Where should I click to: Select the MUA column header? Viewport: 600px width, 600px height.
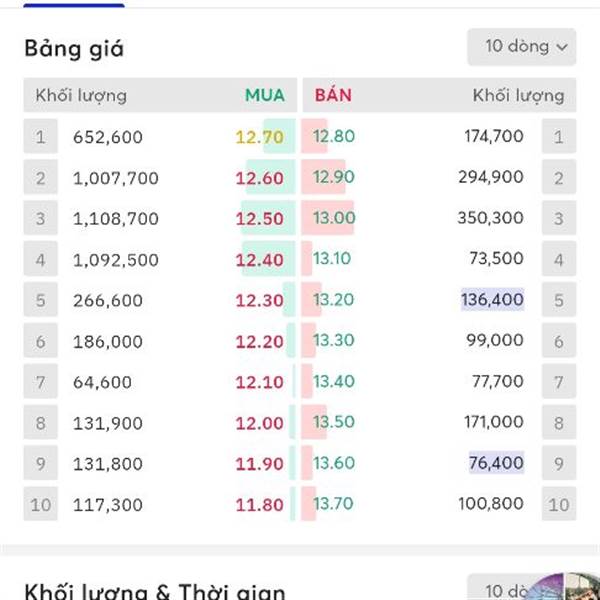[265, 95]
